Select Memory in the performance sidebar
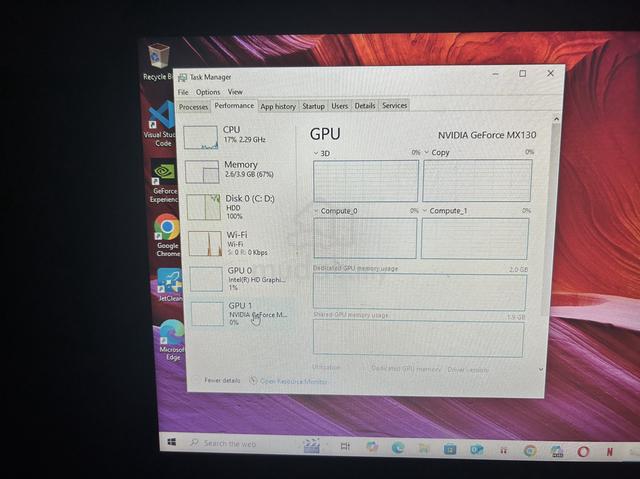 (x=239, y=171)
